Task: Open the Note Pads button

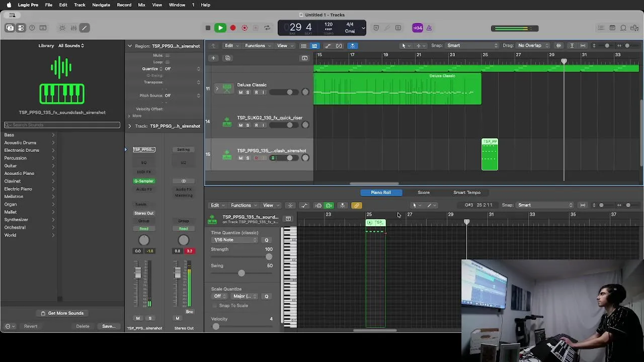Action: tap(612, 28)
